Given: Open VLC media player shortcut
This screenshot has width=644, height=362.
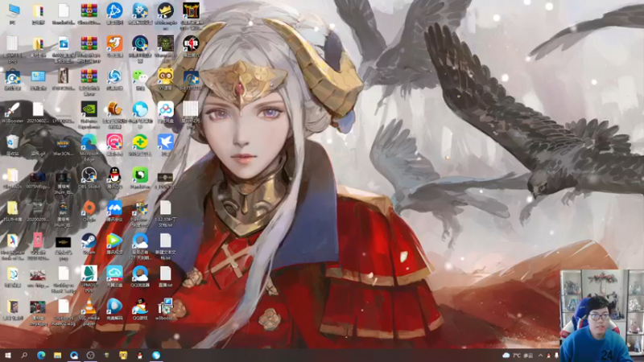Looking at the screenshot, I should [x=89, y=306].
